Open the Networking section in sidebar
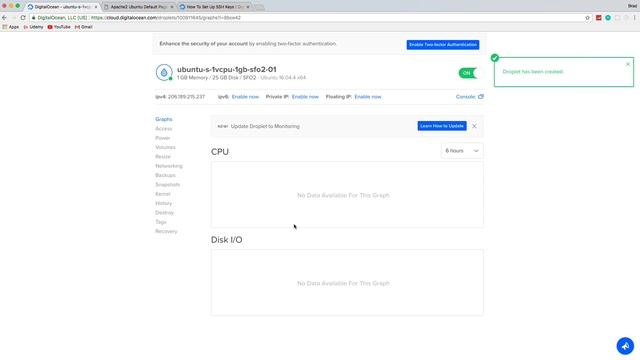This screenshot has height=360, width=640. coord(169,166)
